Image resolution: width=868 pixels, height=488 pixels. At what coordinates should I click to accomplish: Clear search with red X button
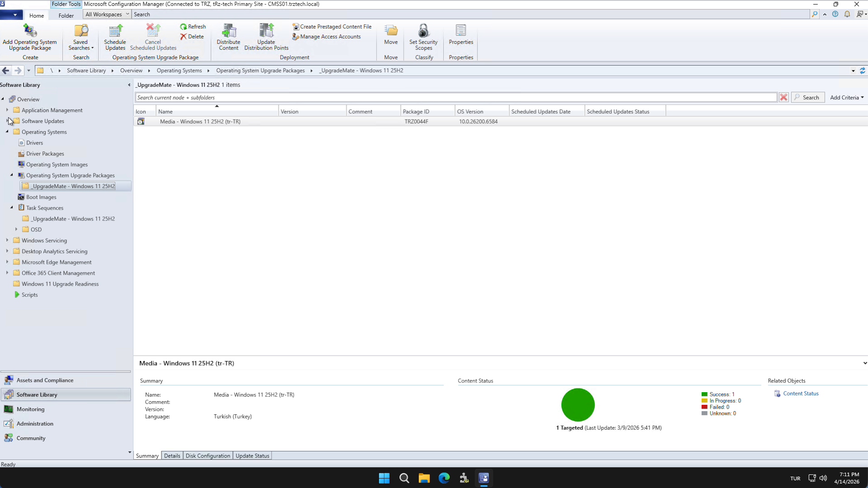click(x=784, y=98)
